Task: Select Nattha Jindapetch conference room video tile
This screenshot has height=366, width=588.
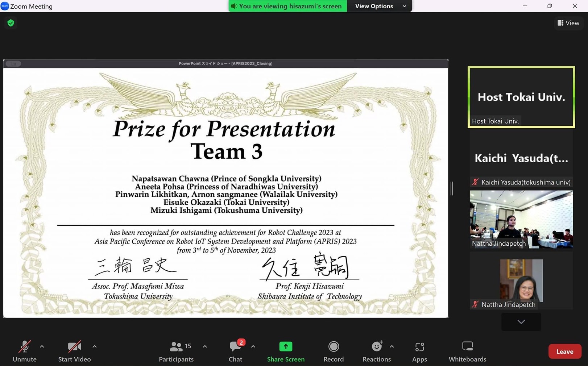Action: tap(521, 219)
